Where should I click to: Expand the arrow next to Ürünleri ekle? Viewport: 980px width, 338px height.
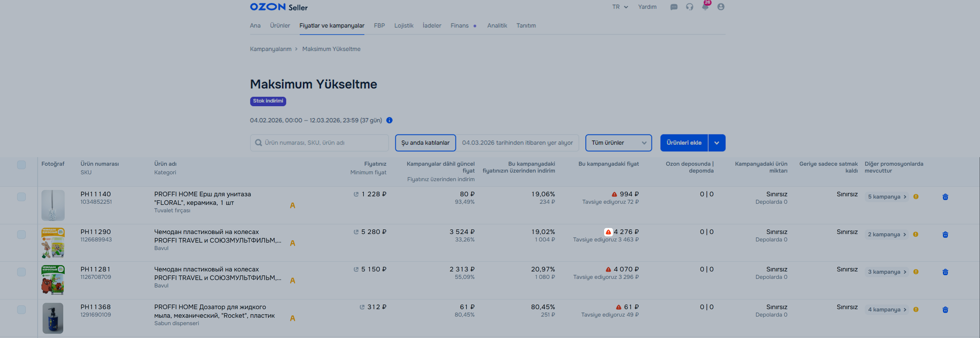pos(716,143)
